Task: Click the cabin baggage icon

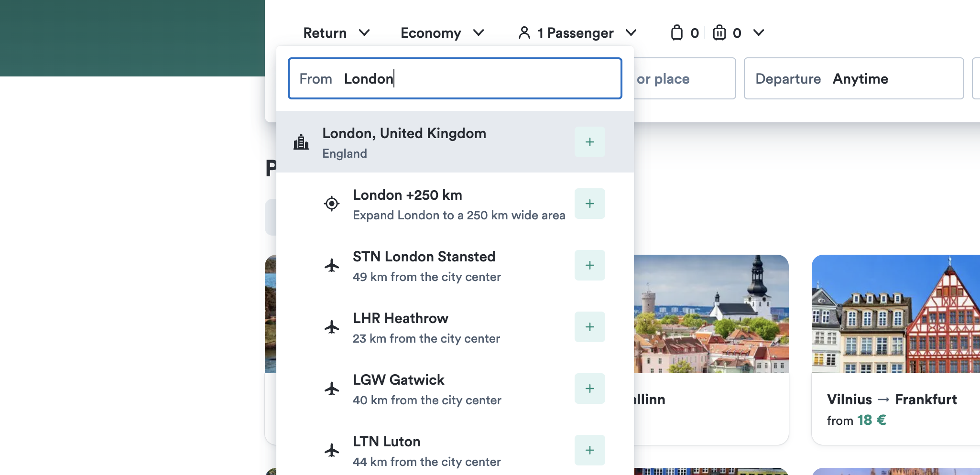Action: click(676, 32)
